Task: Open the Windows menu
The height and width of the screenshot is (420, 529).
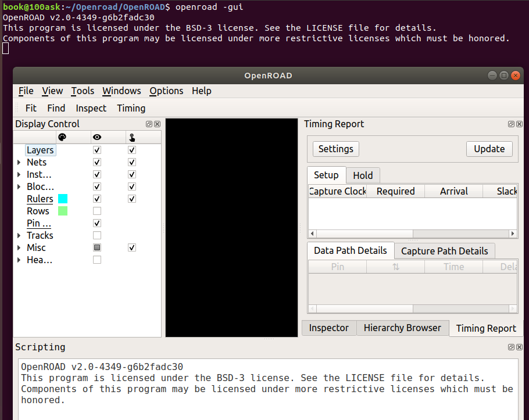Action: [122, 91]
